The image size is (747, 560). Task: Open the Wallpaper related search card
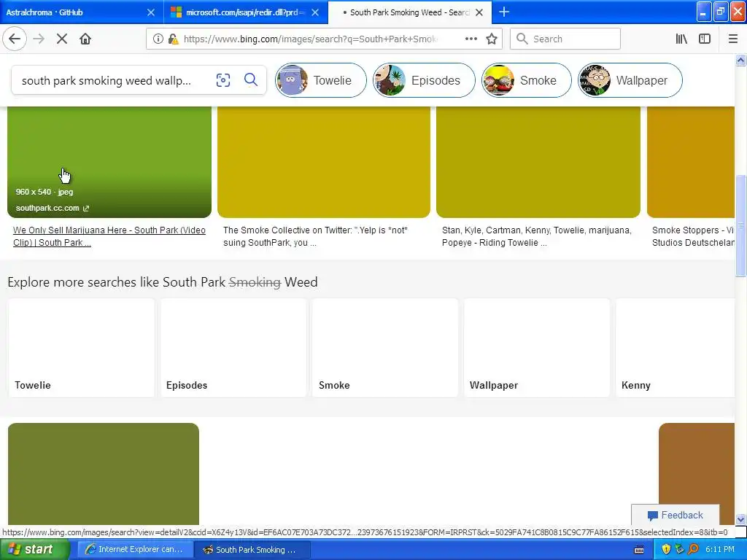pyautogui.click(x=537, y=348)
